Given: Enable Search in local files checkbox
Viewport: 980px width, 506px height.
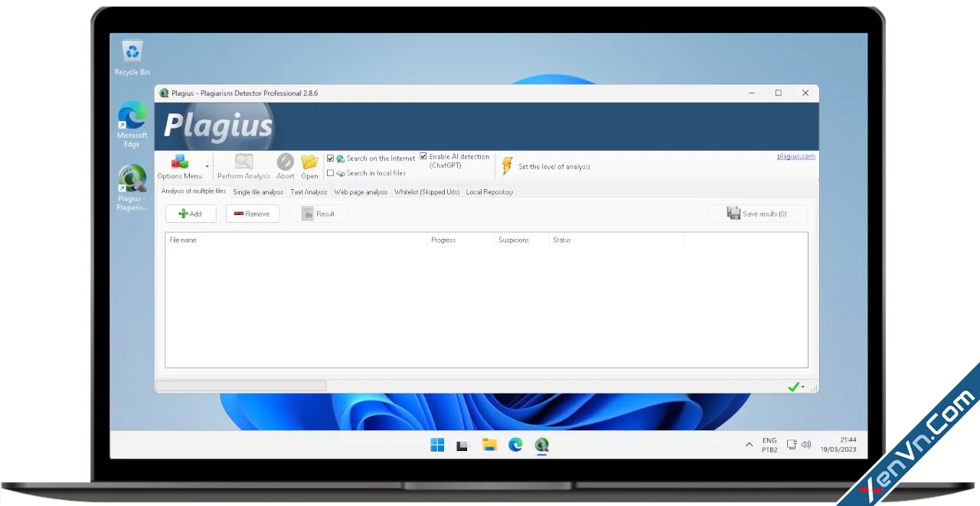Looking at the screenshot, I should pyautogui.click(x=331, y=173).
